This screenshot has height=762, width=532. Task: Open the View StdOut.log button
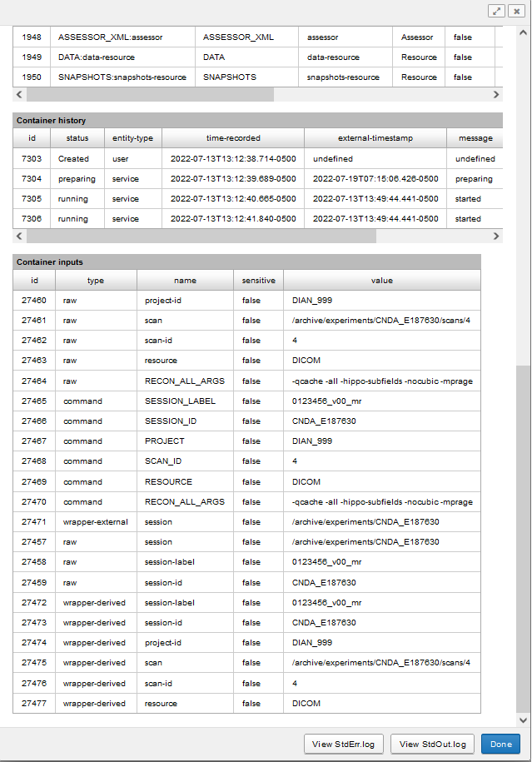coord(433,744)
